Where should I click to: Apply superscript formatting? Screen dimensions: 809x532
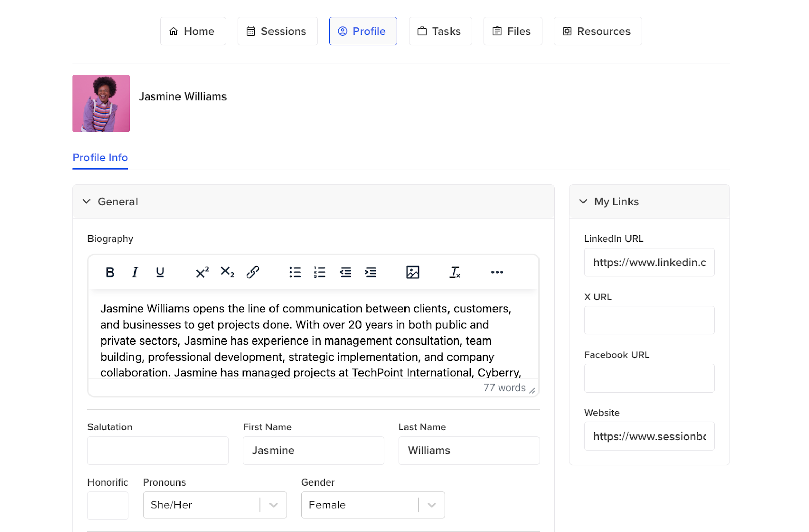[202, 272]
